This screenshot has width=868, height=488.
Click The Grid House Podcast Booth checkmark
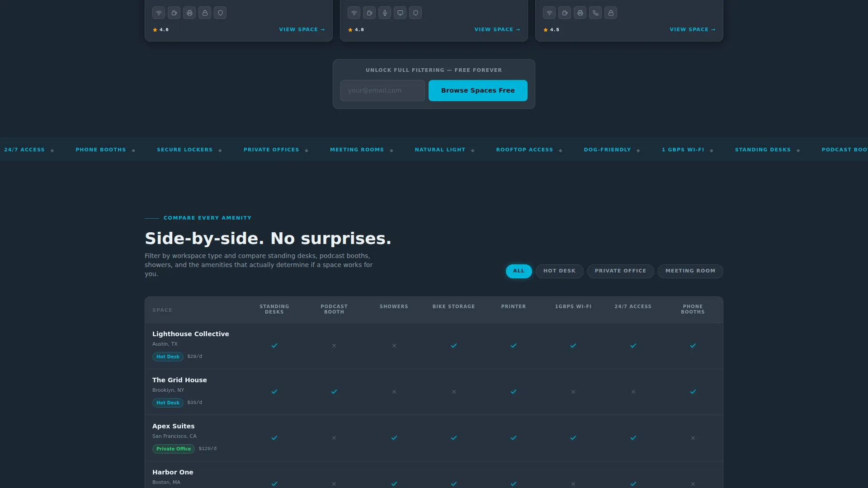[x=334, y=392]
